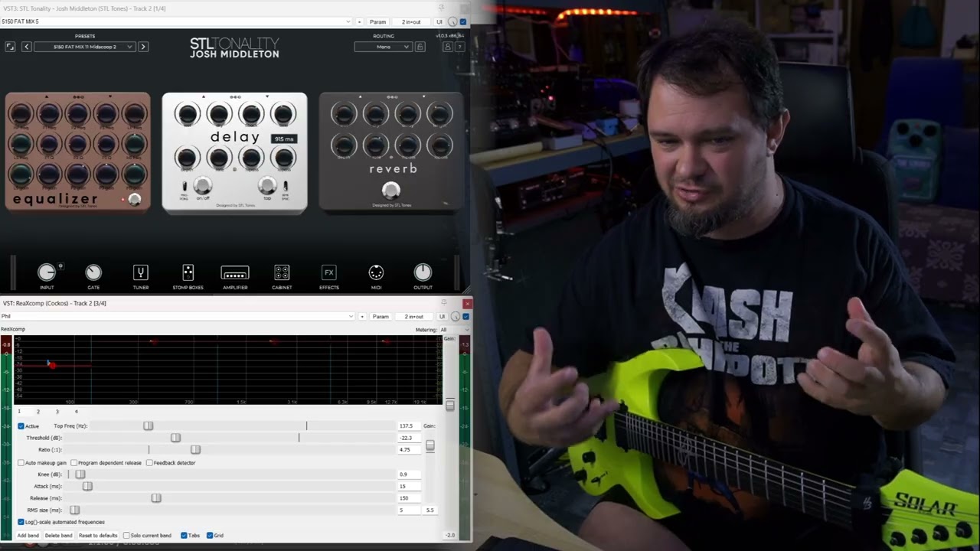This screenshot has width=980, height=551.
Task: Click the Attack slider handle
Action: tap(87, 486)
